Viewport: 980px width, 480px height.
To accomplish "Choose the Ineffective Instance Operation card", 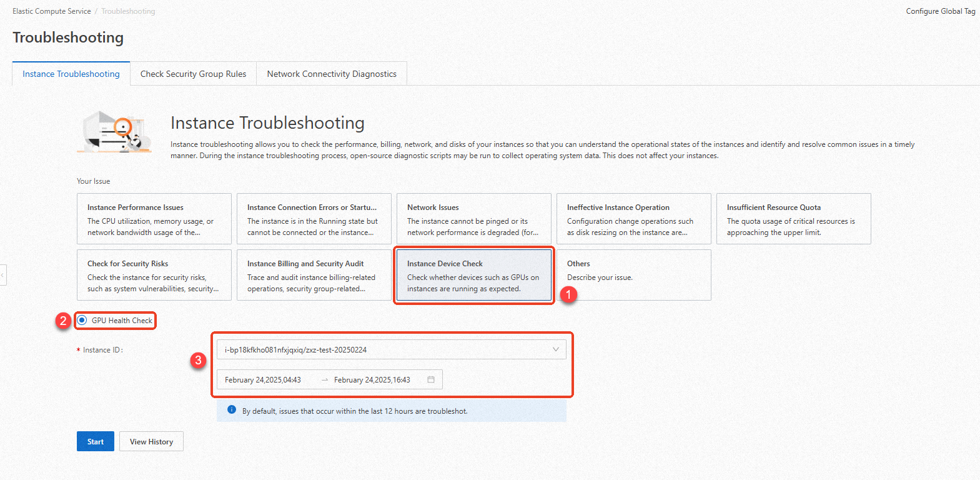I will point(634,219).
